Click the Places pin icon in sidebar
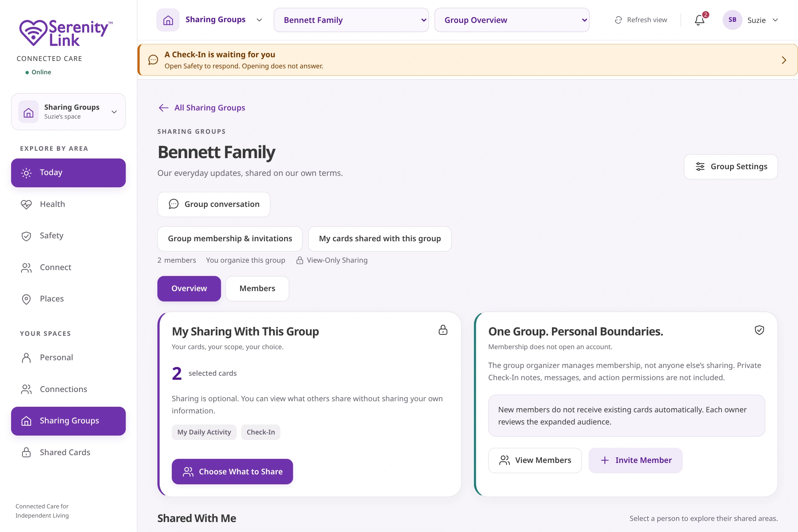Viewport: 798px width, 532px height. pos(26,299)
